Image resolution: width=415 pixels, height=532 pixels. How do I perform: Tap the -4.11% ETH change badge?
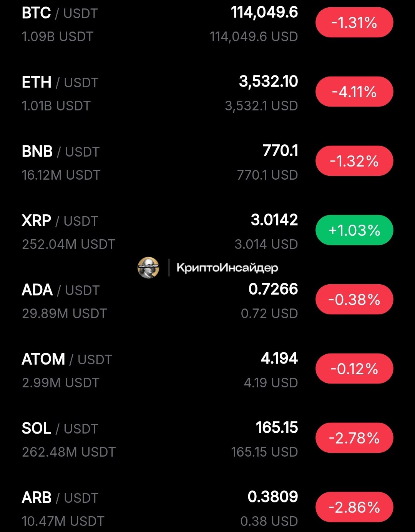click(x=354, y=92)
